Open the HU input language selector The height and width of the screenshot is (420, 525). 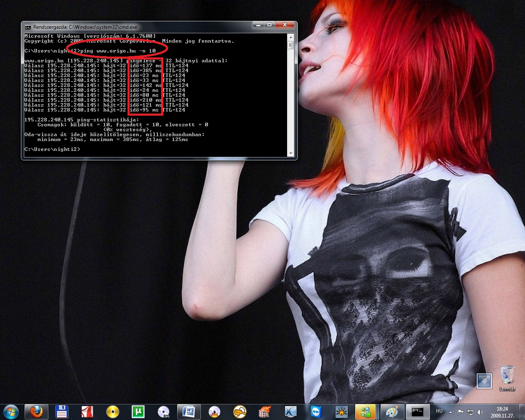(x=439, y=411)
